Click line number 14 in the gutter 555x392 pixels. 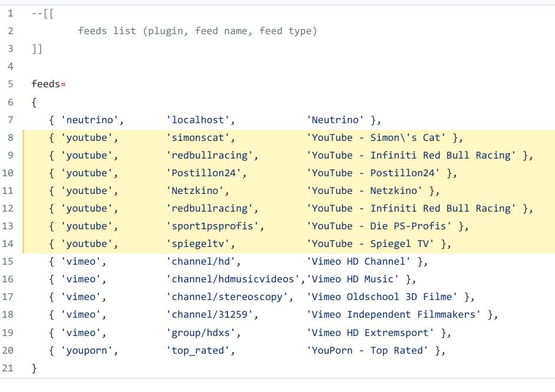[x=8, y=243]
